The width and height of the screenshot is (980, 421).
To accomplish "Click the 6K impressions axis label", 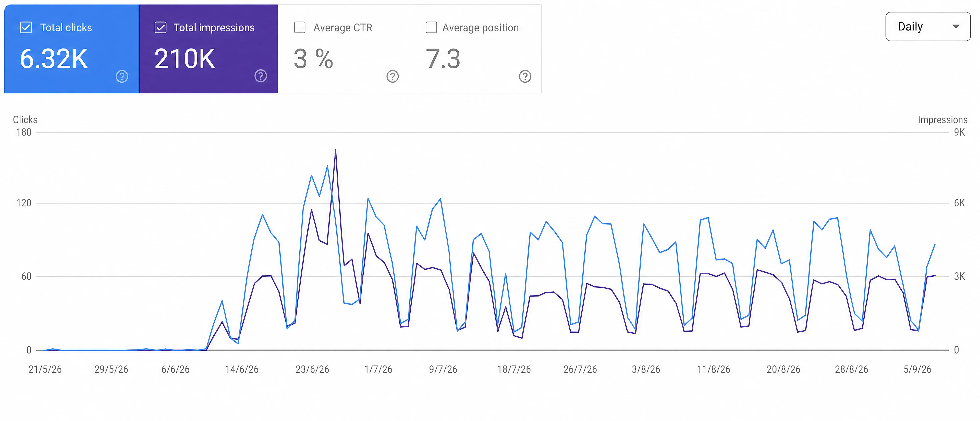I will [960, 203].
